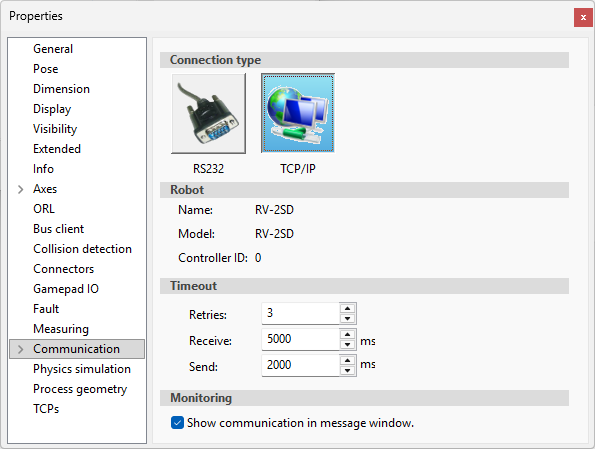Go to the Gamepad IO page
Image resolution: width=595 pixels, height=449 pixels.
(66, 289)
